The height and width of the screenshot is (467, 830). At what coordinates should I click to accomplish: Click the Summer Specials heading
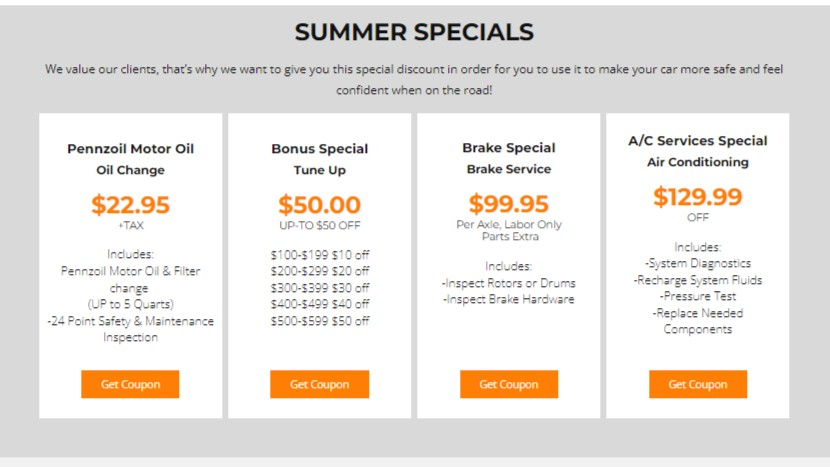tap(414, 32)
